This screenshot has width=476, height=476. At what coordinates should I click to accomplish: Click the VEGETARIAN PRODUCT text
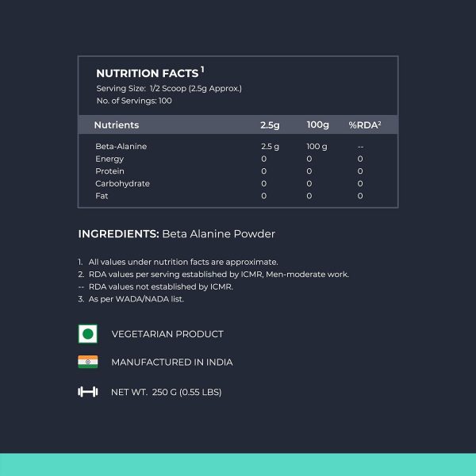(167, 334)
